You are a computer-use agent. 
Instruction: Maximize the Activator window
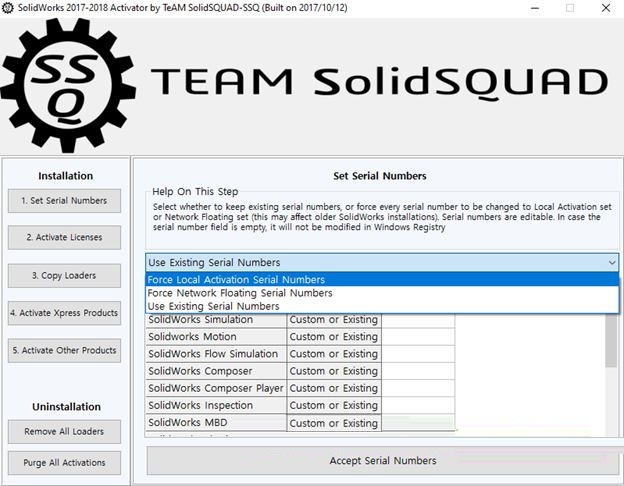coord(570,8)
